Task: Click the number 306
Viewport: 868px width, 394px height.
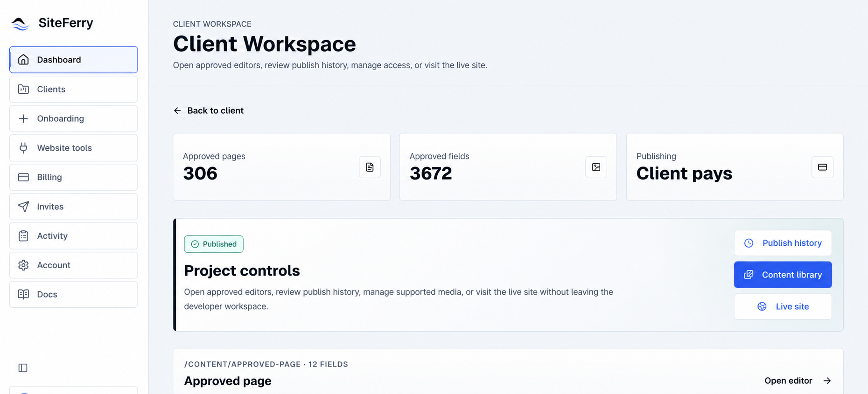Action: pos(200,173)
